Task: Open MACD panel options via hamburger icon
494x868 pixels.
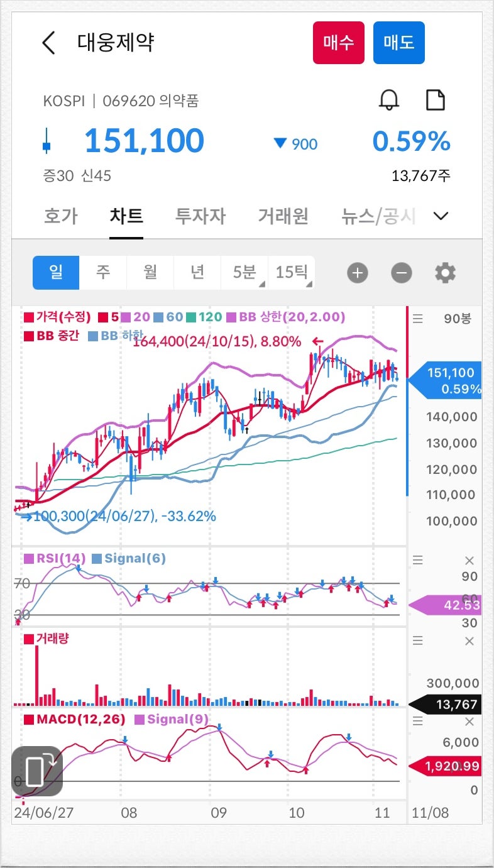Action: (417, 721)
